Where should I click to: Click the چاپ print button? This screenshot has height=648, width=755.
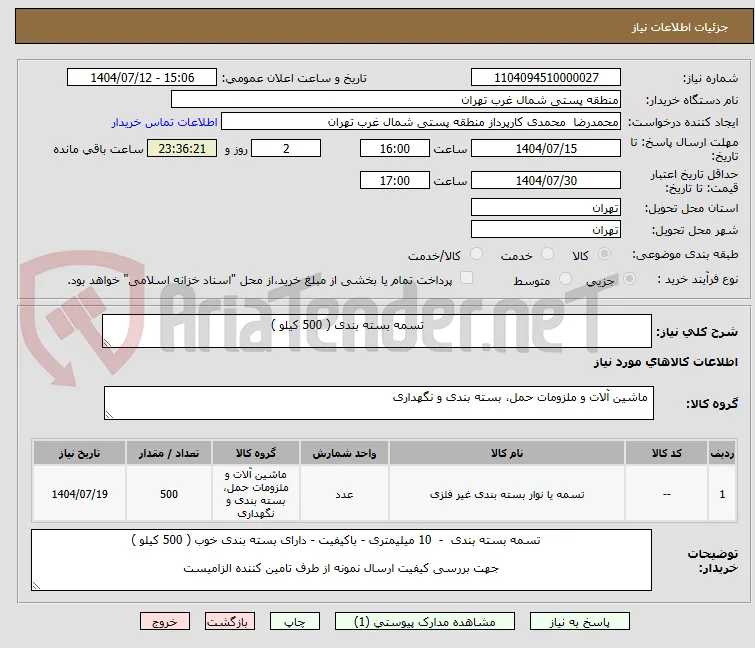click(x=295, y=622)
